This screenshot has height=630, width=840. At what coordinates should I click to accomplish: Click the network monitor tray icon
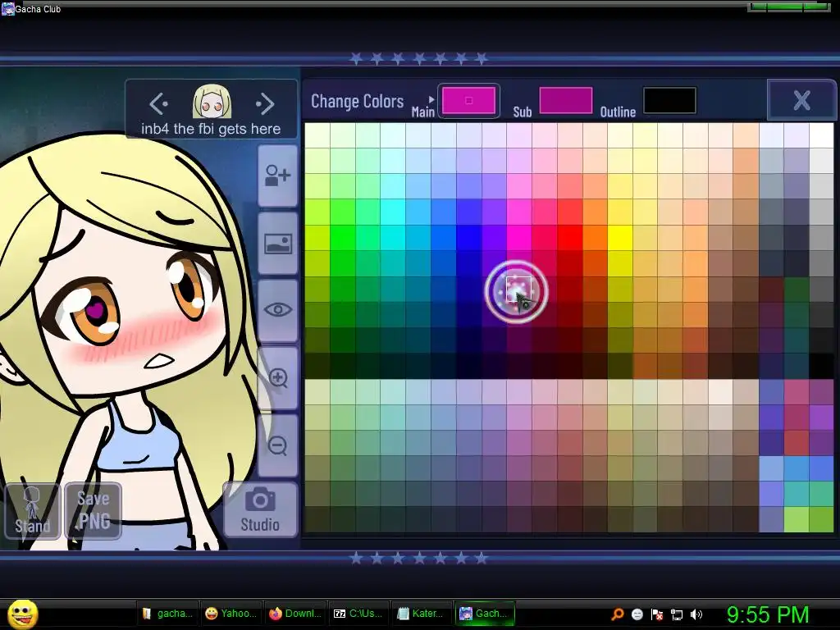pos(677,614)
